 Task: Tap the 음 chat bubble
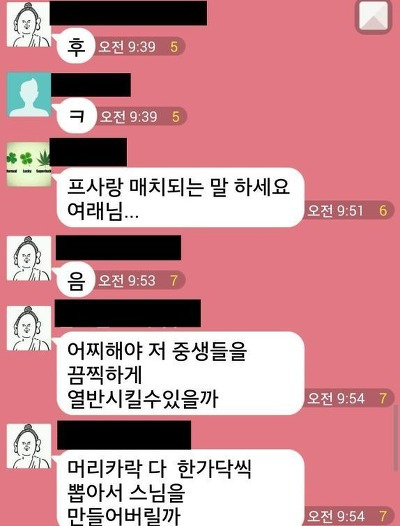[x=76, y=280]
